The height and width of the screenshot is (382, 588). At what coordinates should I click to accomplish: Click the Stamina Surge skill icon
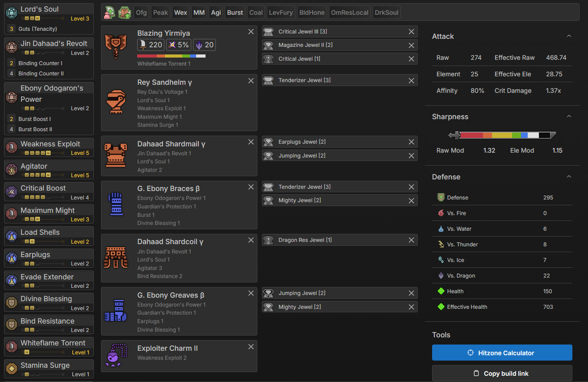(12, 369)
